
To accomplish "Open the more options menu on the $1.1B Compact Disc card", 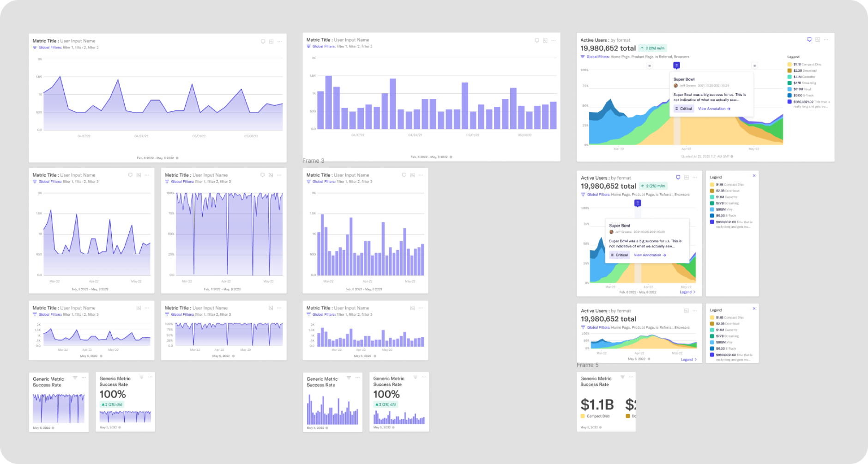I will [x=631, y=377].
